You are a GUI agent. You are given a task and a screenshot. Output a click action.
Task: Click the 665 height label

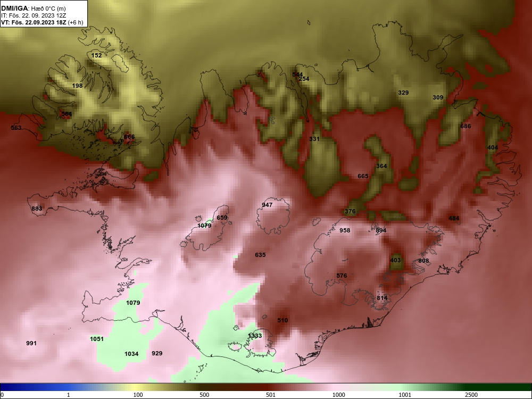(363, 176)
